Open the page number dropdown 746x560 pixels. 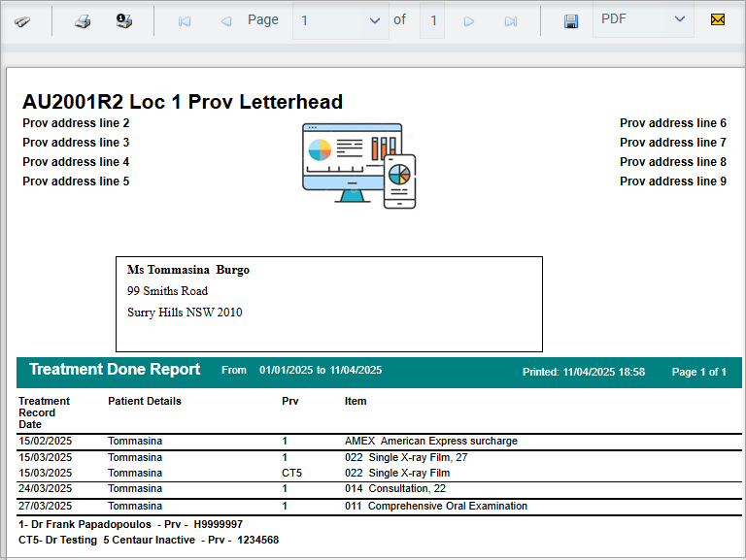pos(341,20)
